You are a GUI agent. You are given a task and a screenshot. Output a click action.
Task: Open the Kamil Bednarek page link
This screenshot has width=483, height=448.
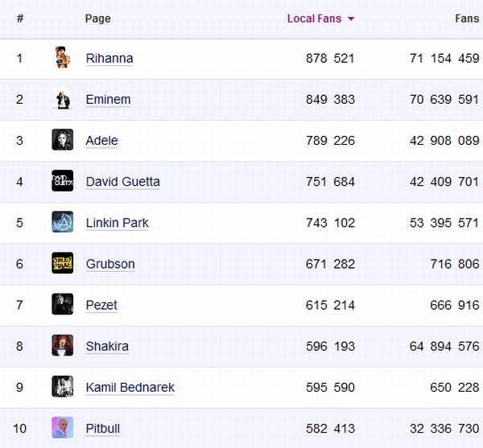(130, 388)
